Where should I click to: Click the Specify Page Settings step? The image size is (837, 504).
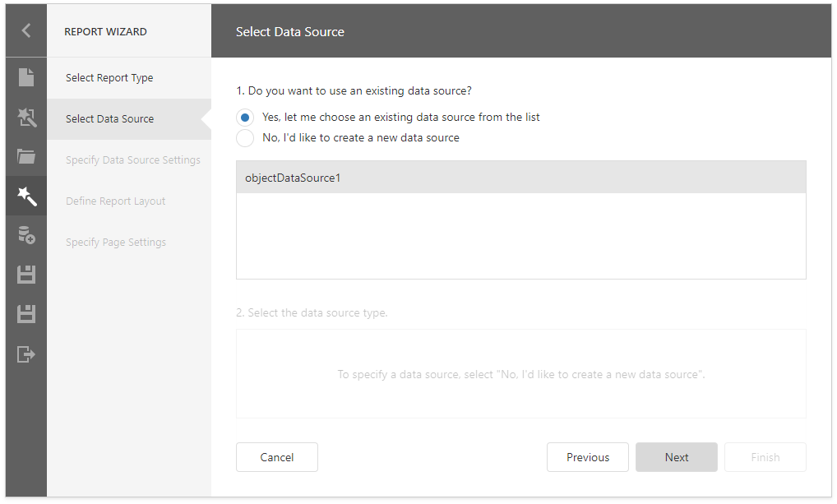pyautogui.click(x=116, y=243)
